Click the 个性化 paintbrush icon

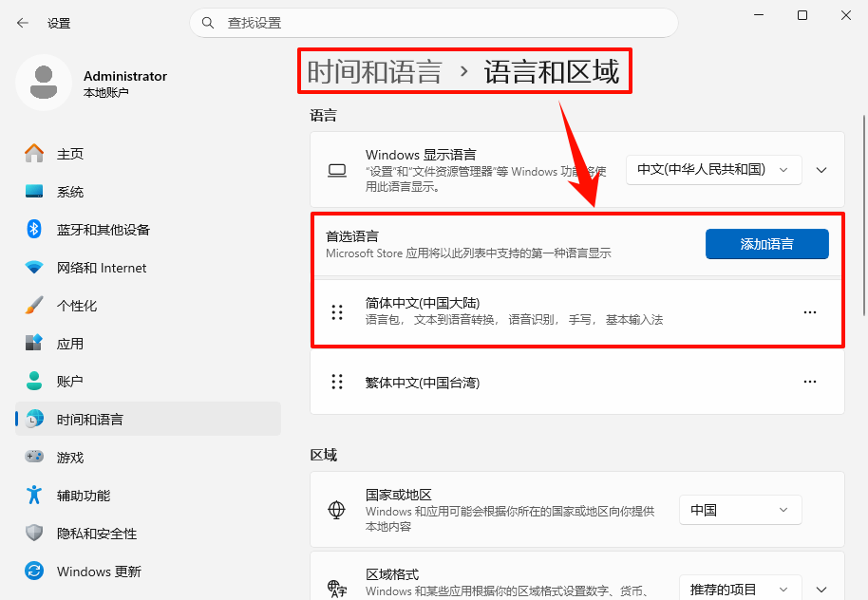[34, 305]
